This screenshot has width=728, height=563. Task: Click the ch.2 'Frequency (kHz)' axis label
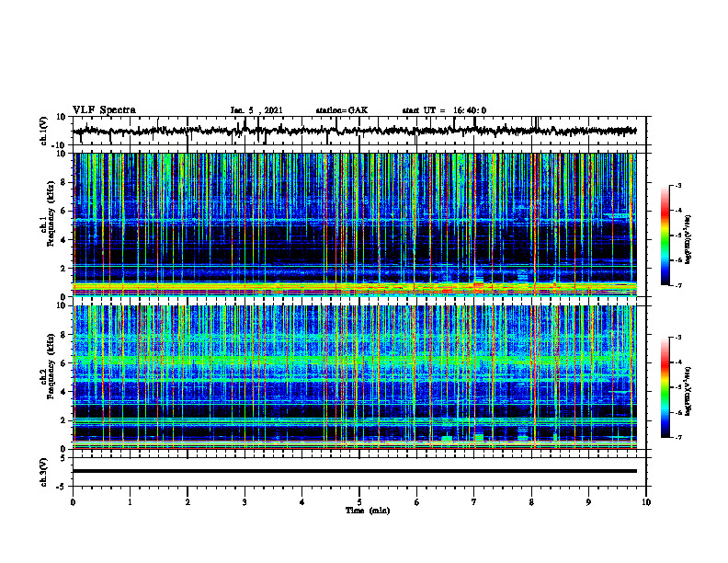[51, 366]
